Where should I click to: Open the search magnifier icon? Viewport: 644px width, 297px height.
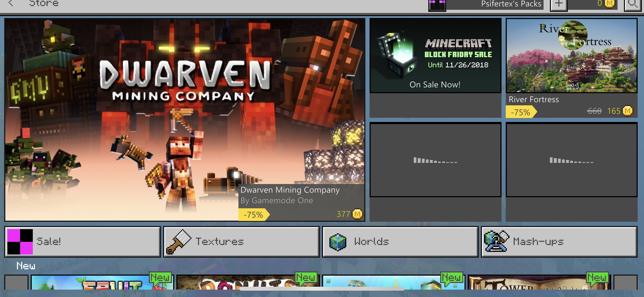click(x=633, y=4)
